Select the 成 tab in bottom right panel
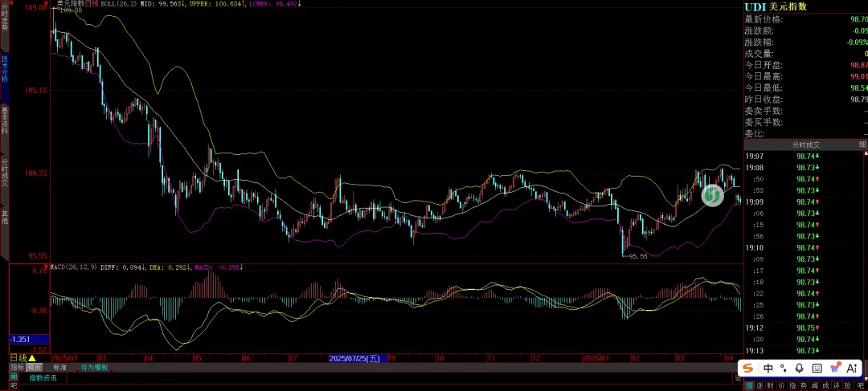This screenshot has height=391, width=868. [826, 385]
